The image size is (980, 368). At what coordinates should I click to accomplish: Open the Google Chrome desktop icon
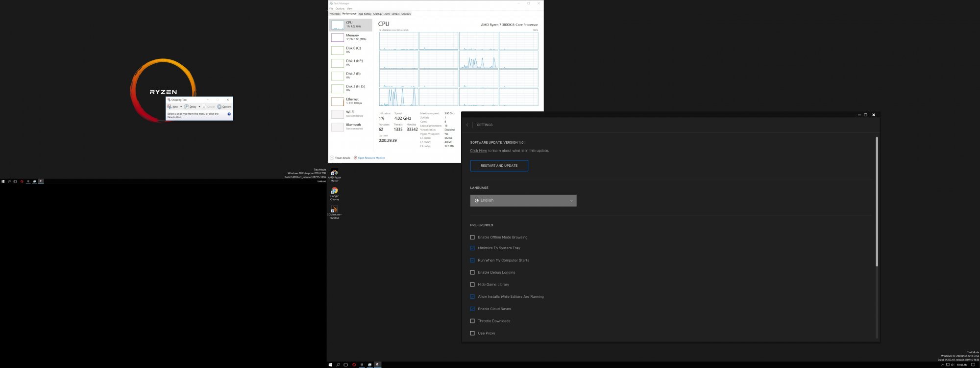coord(334,191)
